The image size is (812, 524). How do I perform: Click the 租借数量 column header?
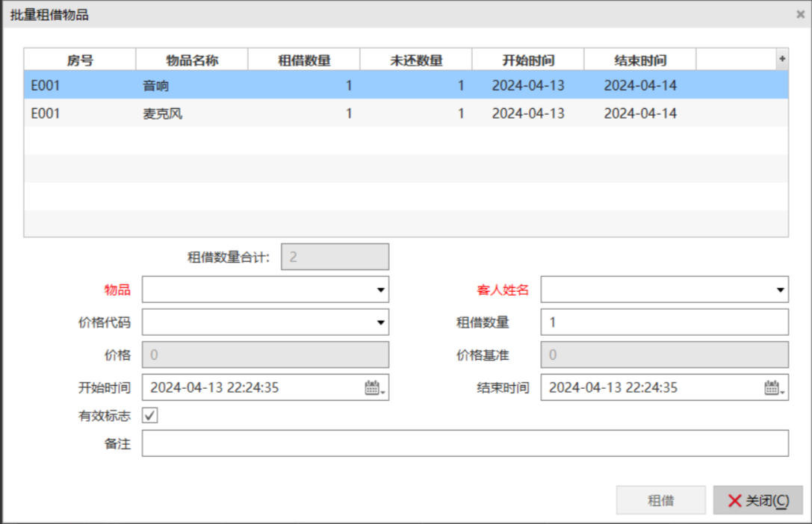coord(304,60)
